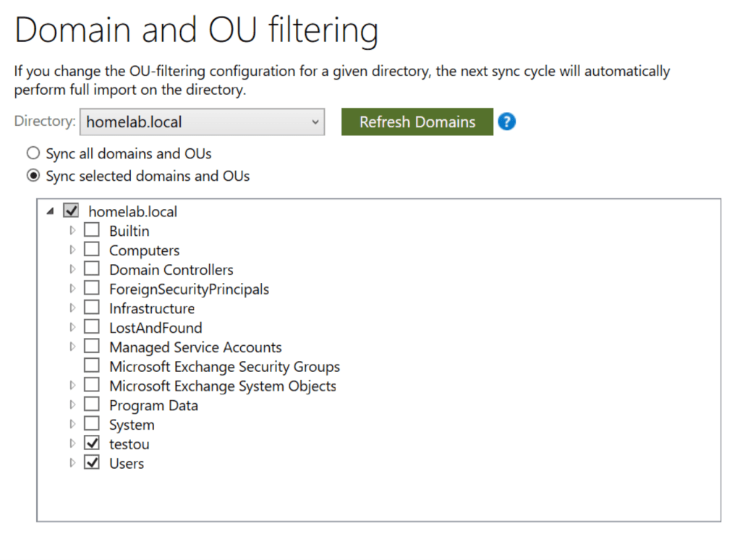Check the System checkbox
The width and height of the screenshot is (740, 560).
(92, 424)
